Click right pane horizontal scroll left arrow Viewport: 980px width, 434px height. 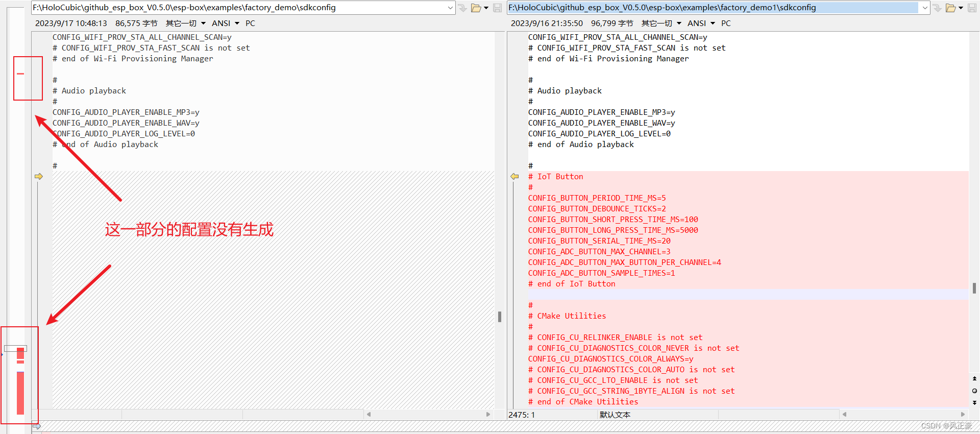point(844,414)
